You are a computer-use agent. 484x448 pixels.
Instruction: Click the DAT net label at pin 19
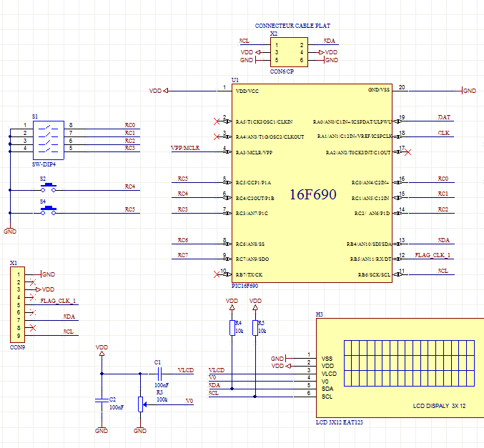[444, 117]
